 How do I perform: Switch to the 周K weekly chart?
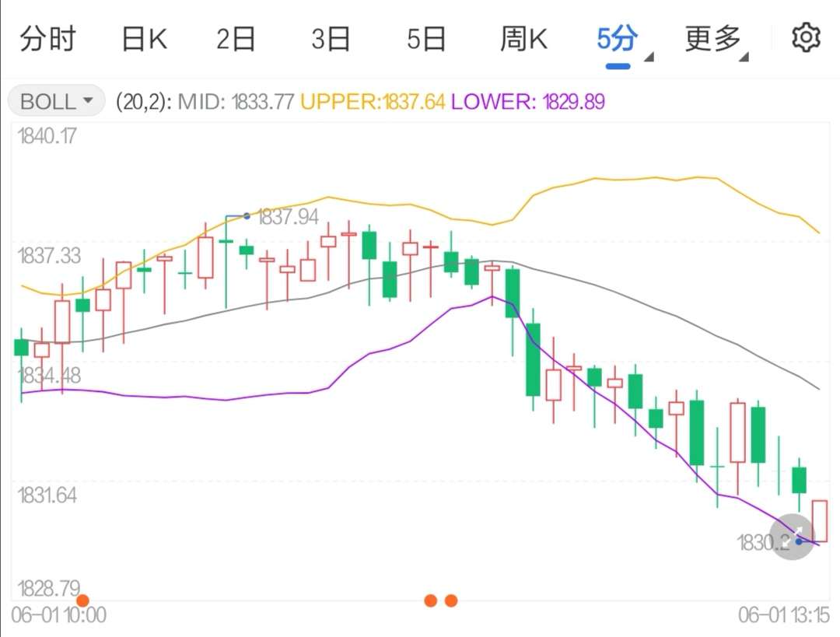pyautogui.click(x=523, y=37)
